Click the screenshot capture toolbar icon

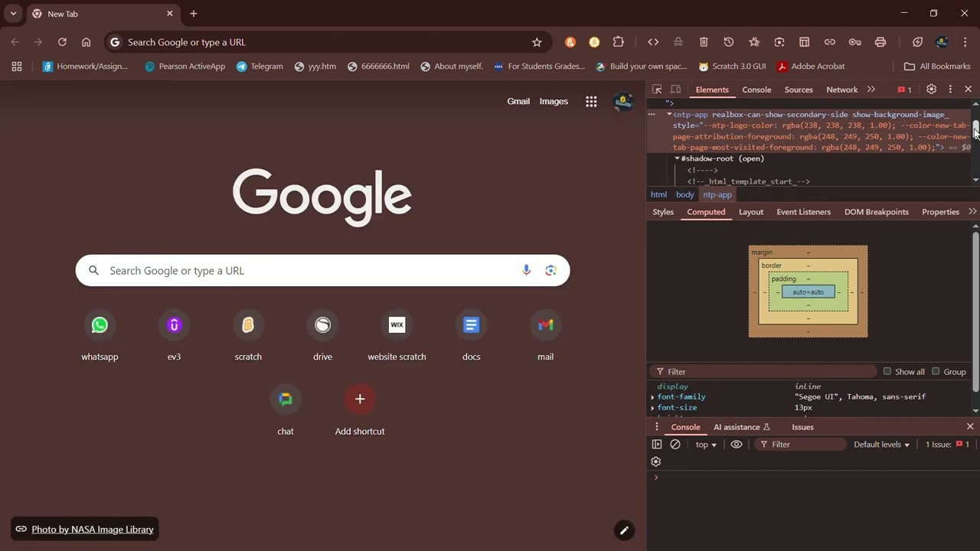[779, 42]
